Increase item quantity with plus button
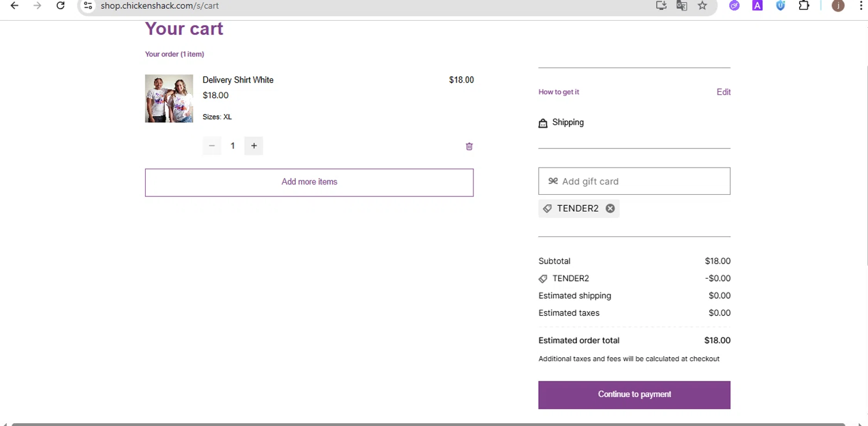 pyautogui.click(x=253, y=146)
